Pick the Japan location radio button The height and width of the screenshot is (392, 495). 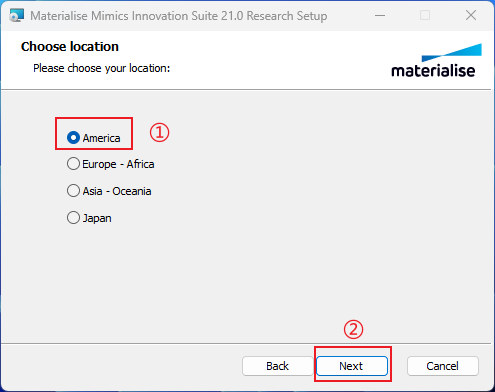[x=73, y=218]
